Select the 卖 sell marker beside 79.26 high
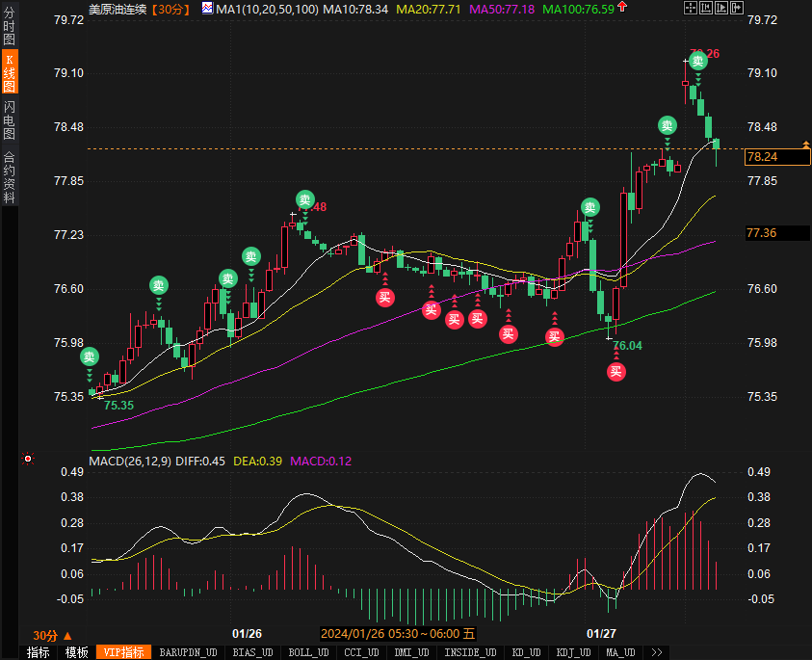The width and height of the screenshot is (812, 660). pos(697,60)
